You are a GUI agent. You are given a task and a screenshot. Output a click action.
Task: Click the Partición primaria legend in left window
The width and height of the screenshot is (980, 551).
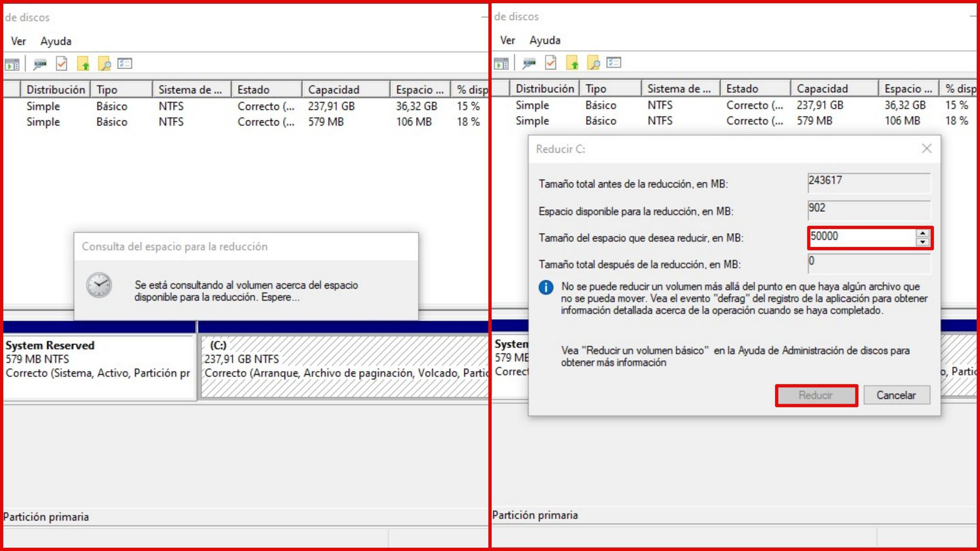click(x=46, y=517)
